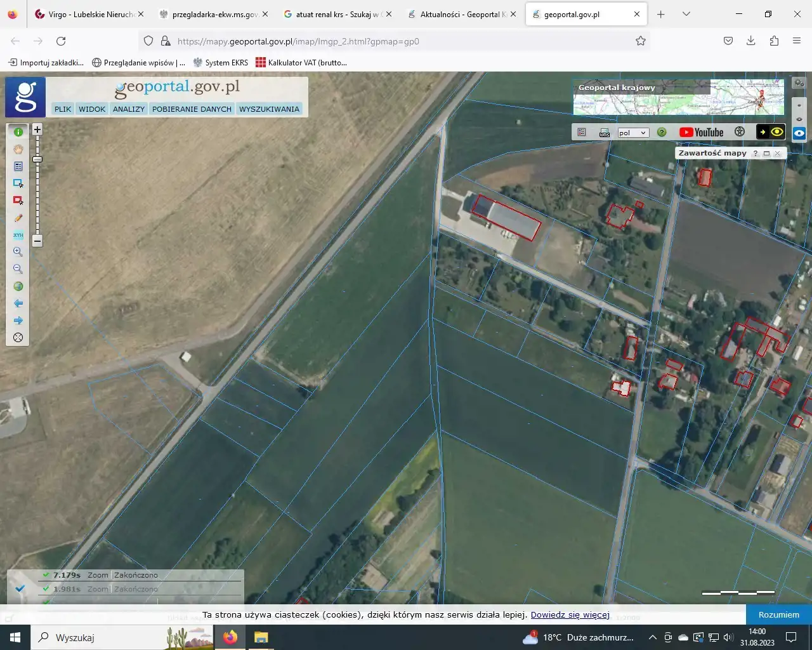Viewport: 812px width, 650px height.
Task: Click the green globe full extent icon
Action: click(x=18, y=286)
